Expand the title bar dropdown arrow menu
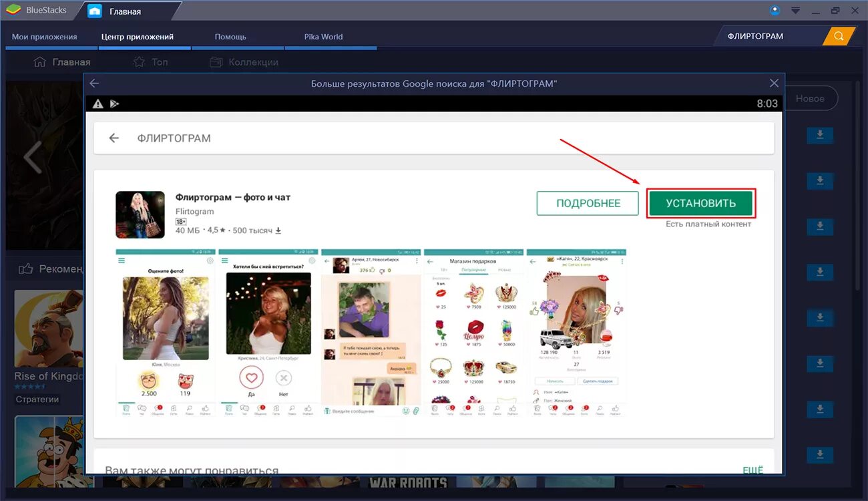This screenshot has width=868, height=501. pyautogui.click(x=795, y=10)
